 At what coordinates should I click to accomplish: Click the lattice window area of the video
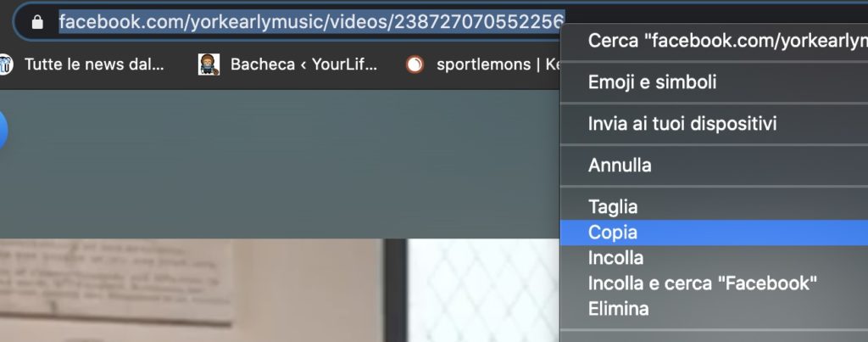point(483,290)
